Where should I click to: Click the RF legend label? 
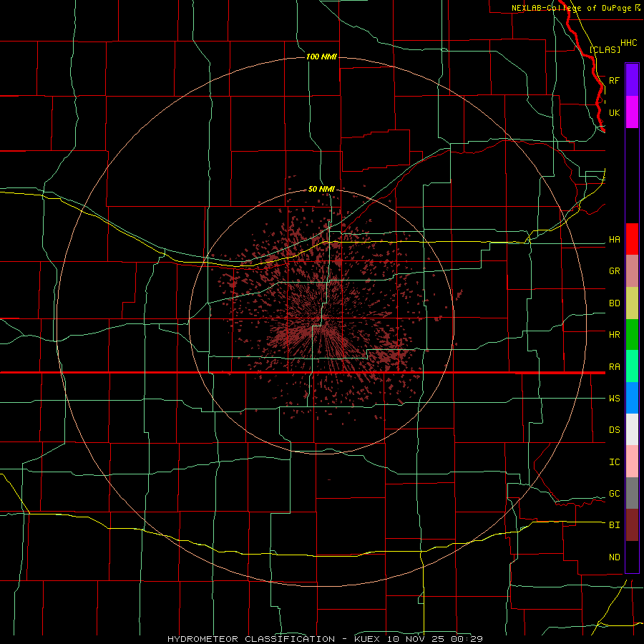[614, 80]
